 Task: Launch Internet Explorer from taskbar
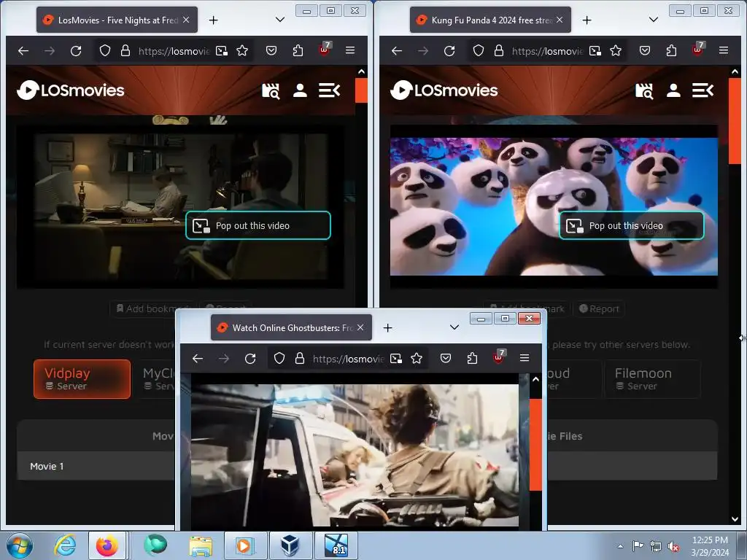point(65,545)
